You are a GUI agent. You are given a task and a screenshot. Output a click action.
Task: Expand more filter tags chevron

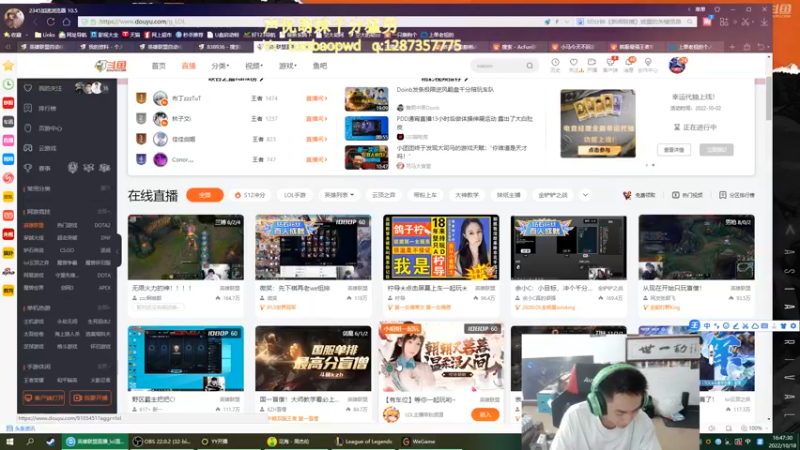585,195
